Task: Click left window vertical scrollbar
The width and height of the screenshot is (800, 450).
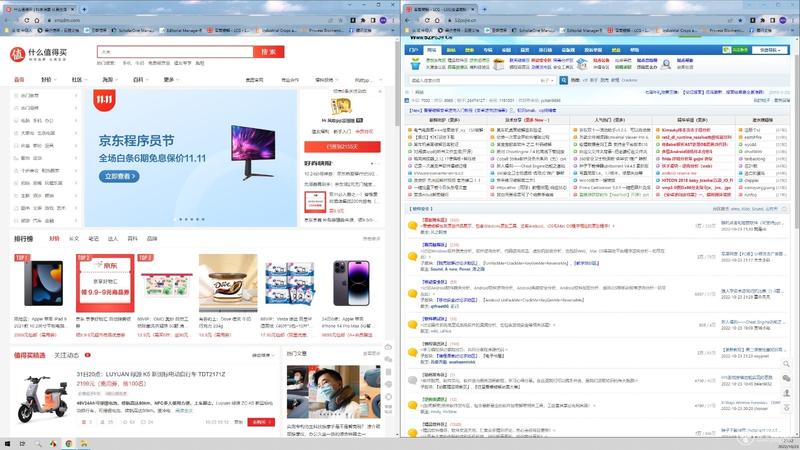Action: point(397,84)
